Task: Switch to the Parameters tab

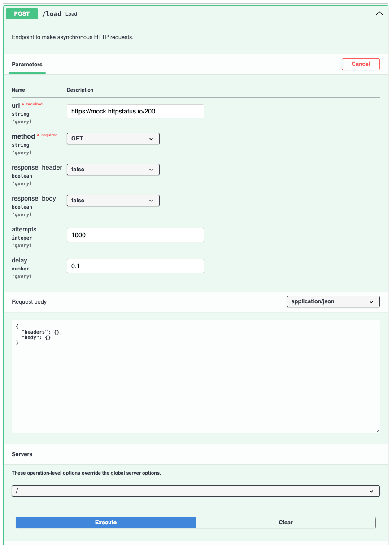Action: [27, 65]
